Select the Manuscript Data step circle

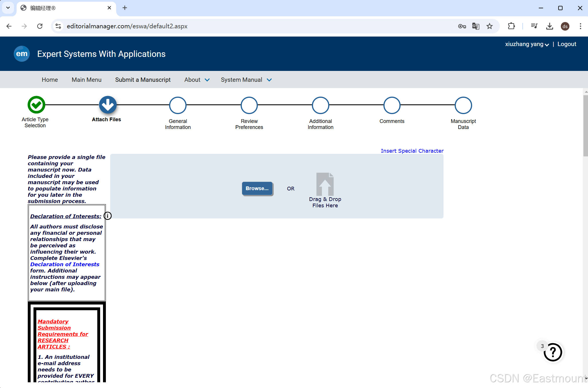click(x=463, y=105)
